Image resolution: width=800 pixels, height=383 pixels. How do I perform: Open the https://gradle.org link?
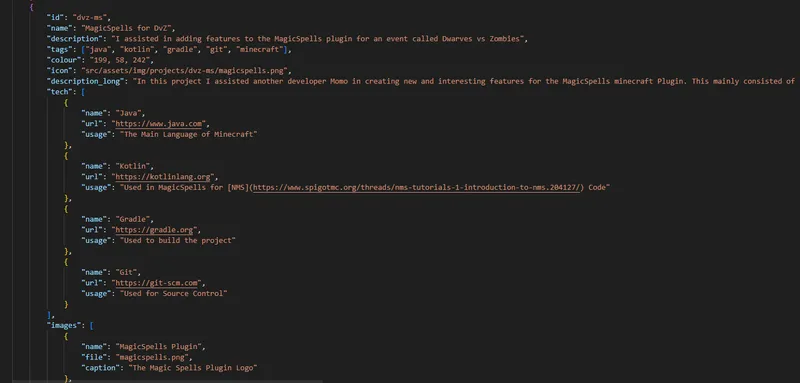tap(154, 230)
